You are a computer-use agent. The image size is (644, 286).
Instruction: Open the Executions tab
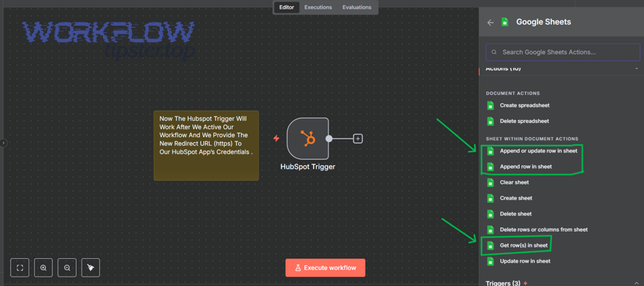pyautogui.click(x=318, y=7)
